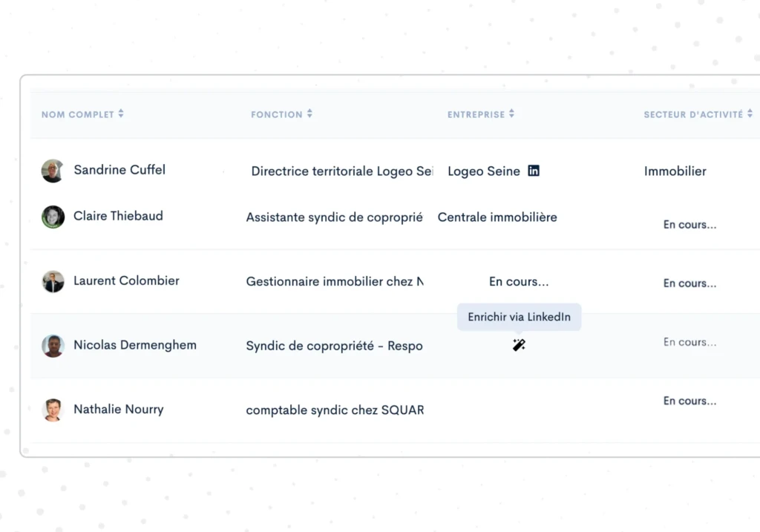Open the Sandrine Cuffel contact name
760x532 pixels.
click(x=119, y=170)
